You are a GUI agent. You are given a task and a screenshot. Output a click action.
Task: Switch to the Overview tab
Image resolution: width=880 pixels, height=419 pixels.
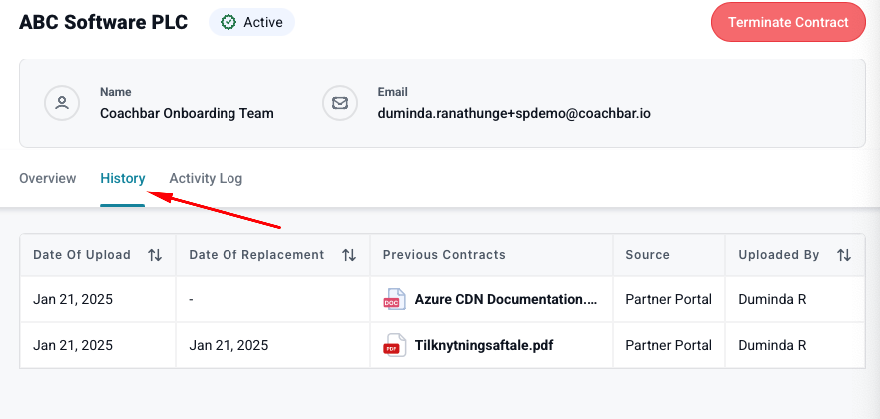47,178
